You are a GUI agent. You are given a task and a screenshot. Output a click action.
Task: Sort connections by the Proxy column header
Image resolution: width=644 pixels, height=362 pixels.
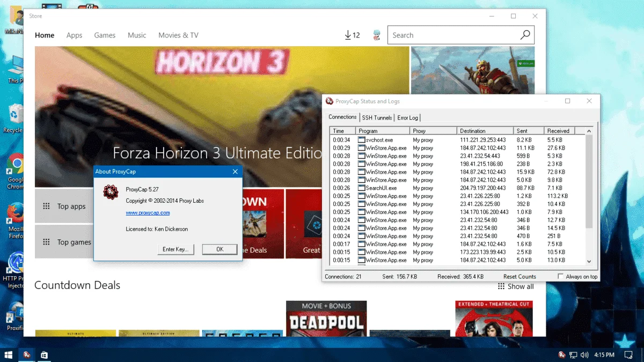coord(434,131)
